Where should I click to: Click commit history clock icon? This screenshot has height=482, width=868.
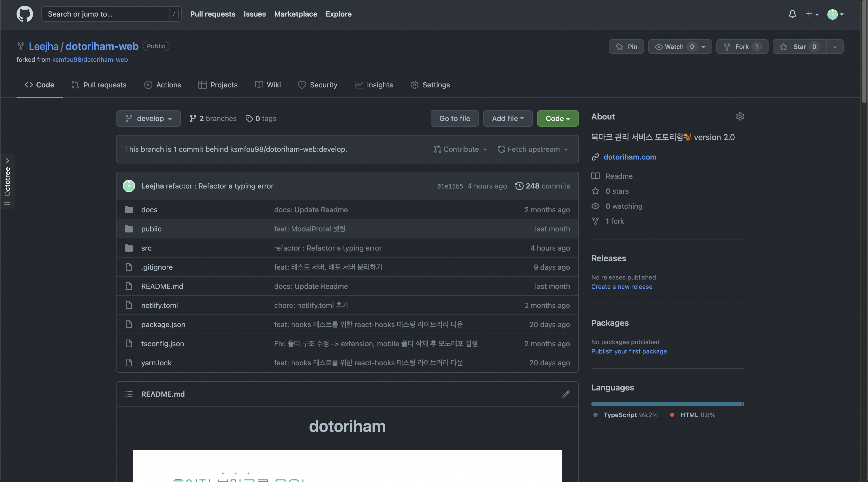click(x=519, y=186)
